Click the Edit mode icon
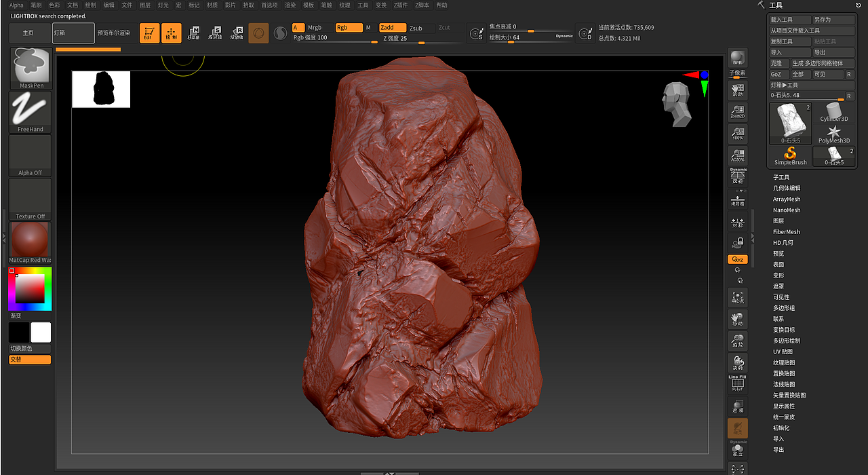This screenshot has height=475, width=868. point(149,33)
